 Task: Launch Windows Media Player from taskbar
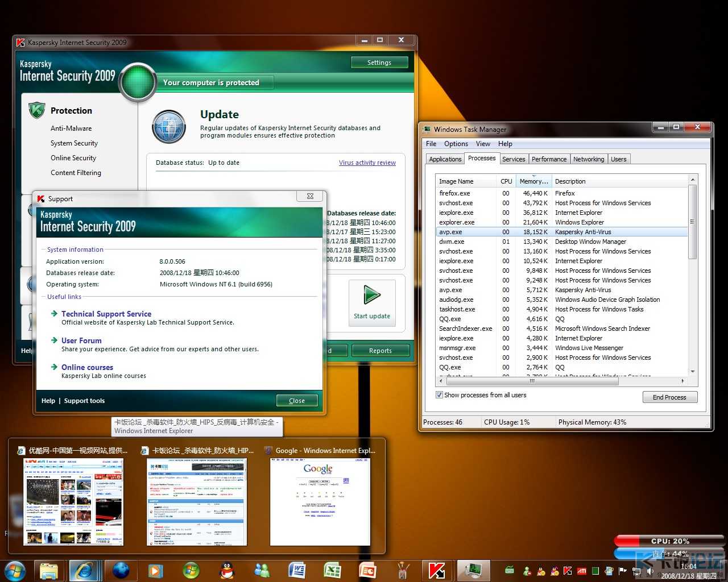click(x=155, y=571)
